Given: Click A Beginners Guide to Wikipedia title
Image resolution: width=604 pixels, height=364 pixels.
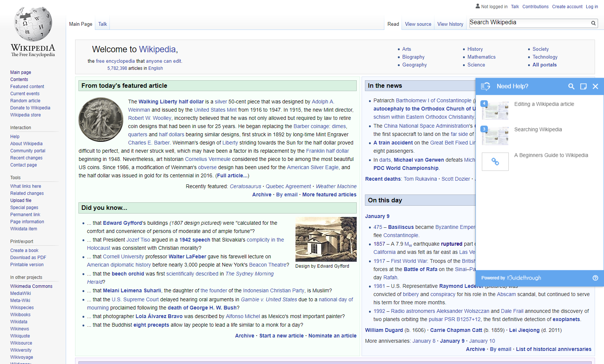Looking at the screenshot, I should (551, 155).
